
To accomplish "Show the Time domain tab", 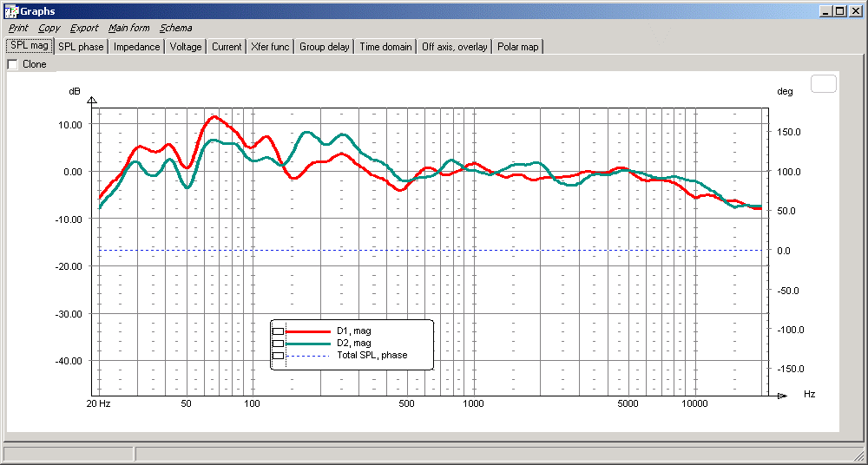I will tap(385, 47).
